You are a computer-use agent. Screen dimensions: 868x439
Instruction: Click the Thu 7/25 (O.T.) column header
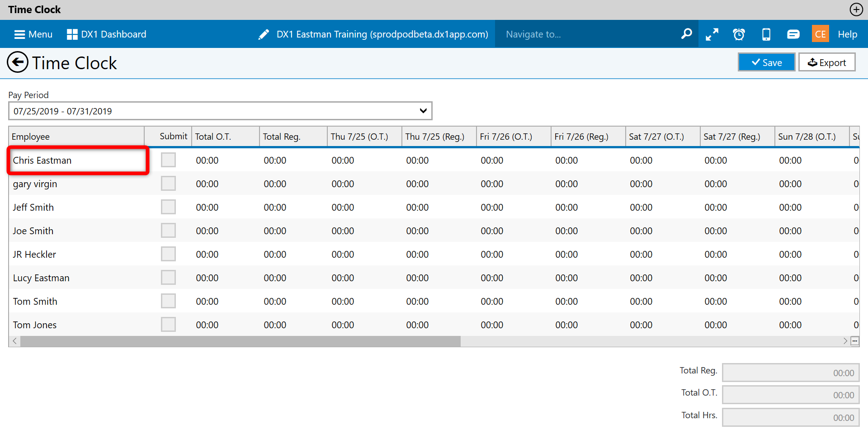(364, 137)
